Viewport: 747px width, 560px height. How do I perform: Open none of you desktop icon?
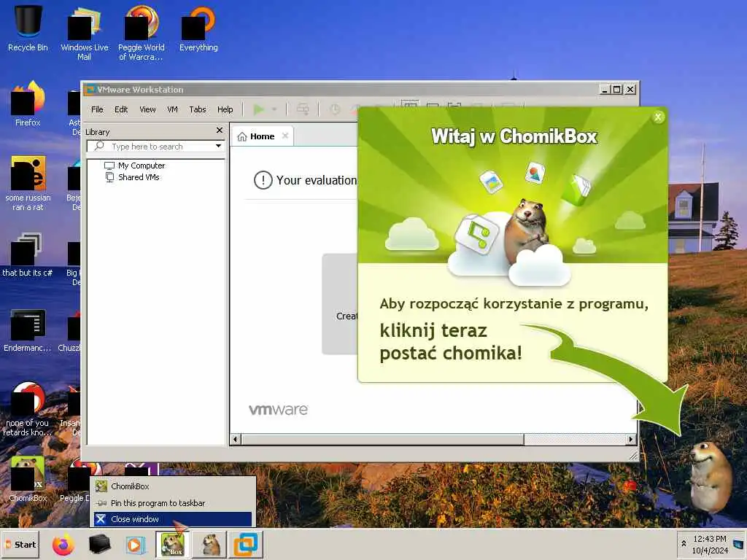[x=28, y=408]
